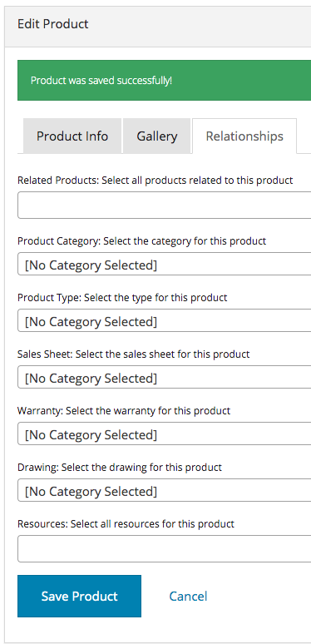Click the Related Products input field
Image resolution: width=311 pixels, height=644 pixels.
164,206
